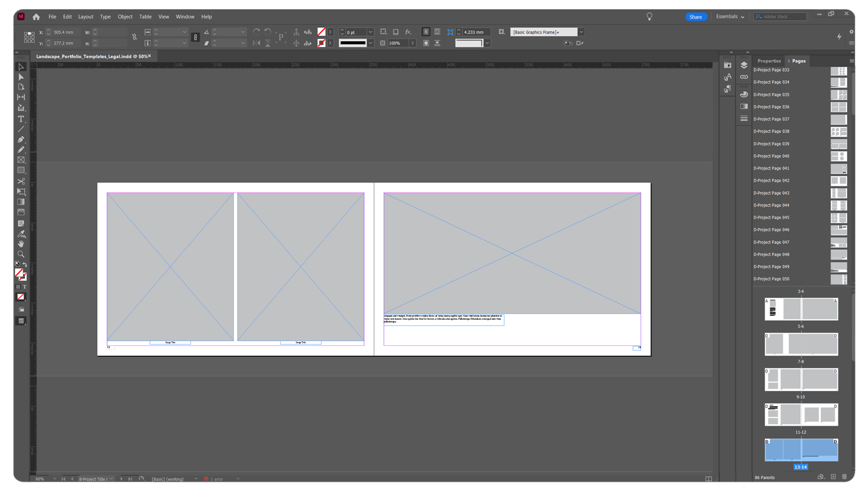The image size is (868, 490).
Task: Toggle formatting affects text button
Action: click(24, 287)
